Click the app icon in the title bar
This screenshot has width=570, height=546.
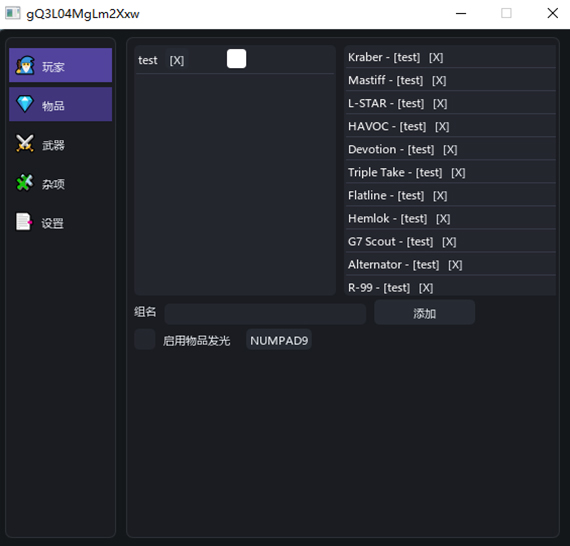(x=12, y=13)
